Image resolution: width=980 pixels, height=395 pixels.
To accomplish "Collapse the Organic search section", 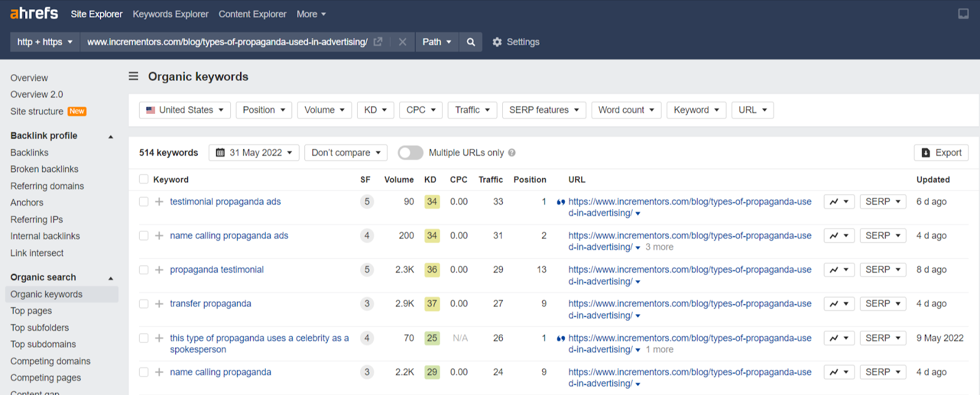I will pyautogui.click(x=111, y=278).
